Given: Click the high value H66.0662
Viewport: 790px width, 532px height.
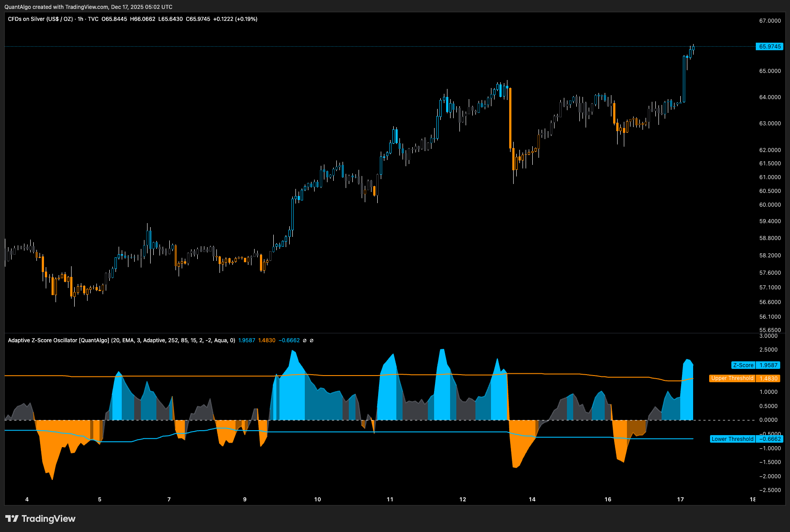Looking at the screenshot, I should pos(143,19).
